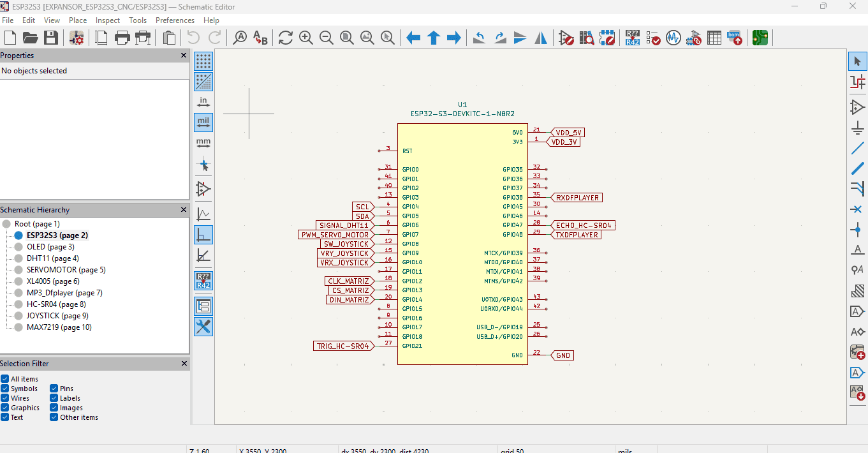This screenshot has height=453, width=868.
Task: Open the PCB editor with the green board icon
Action: 760,38
